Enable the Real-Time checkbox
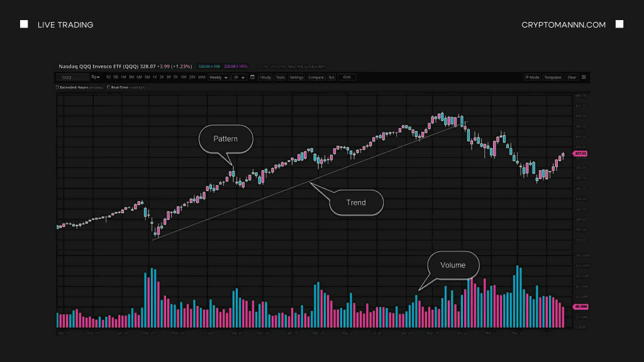 [x=108, y=87]
